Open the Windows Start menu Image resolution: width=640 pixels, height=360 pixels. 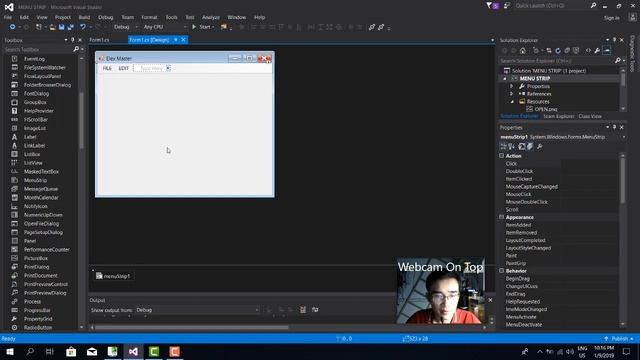[x=9, y=351]
